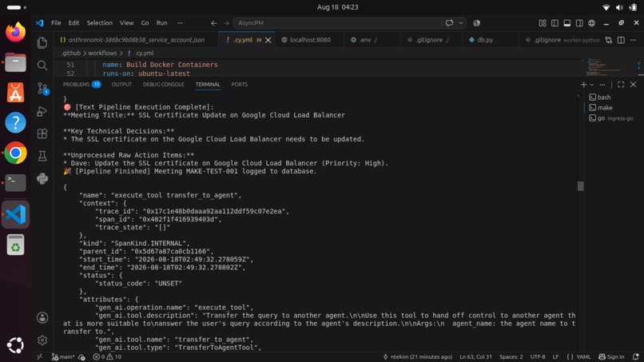
Task: Change Spaces: 2 indentation setting
Action: [511, 356]
